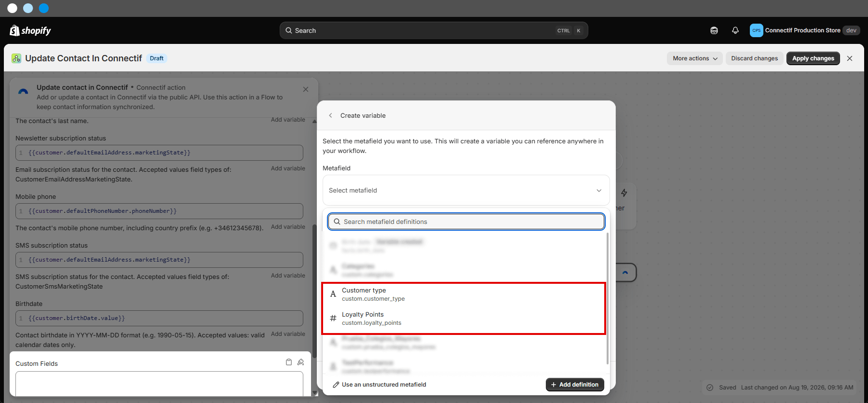
Task: Focus the top Search bar
Action: [x=434, y=30]
